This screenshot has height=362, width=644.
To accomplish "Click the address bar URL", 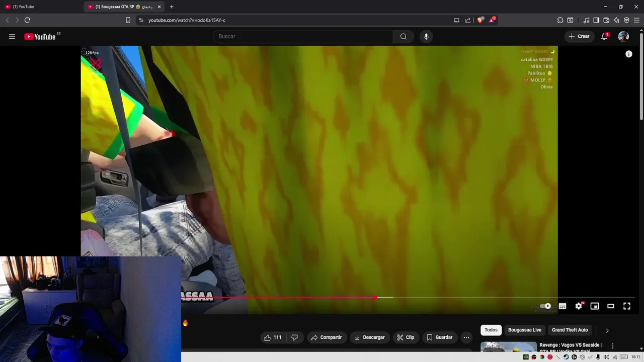I will coord(187,20).
